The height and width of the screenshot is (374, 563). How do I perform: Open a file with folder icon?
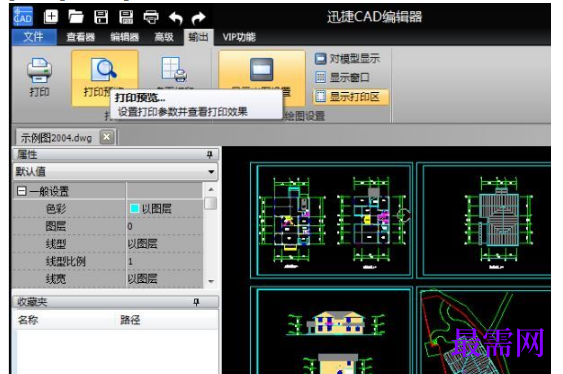76,17
